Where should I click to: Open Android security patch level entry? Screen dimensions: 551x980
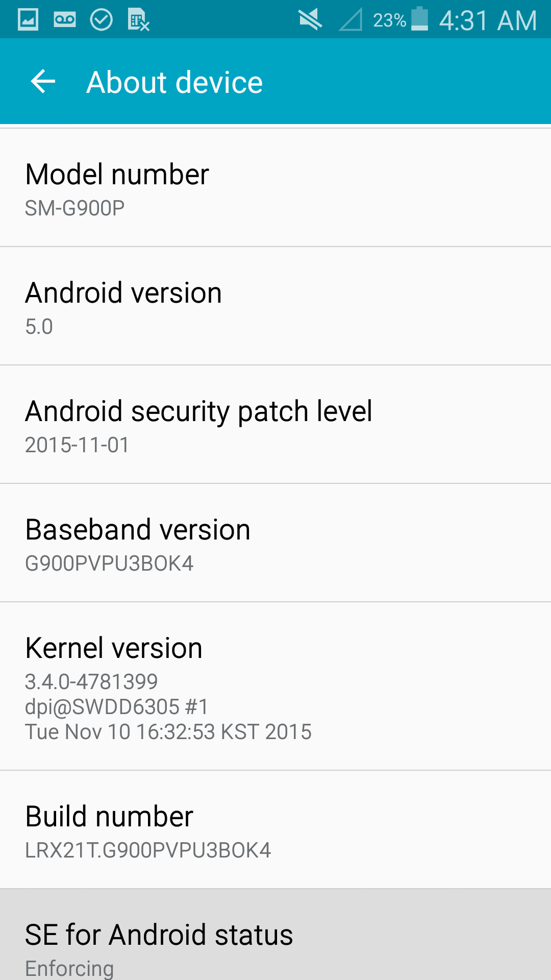coord(275,425)
